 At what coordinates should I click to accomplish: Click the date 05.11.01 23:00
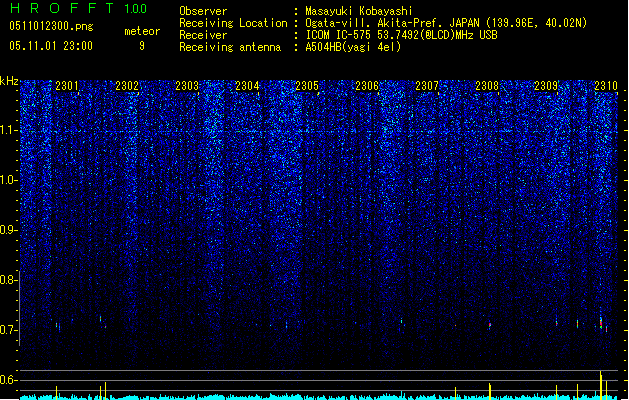point(51,46)
